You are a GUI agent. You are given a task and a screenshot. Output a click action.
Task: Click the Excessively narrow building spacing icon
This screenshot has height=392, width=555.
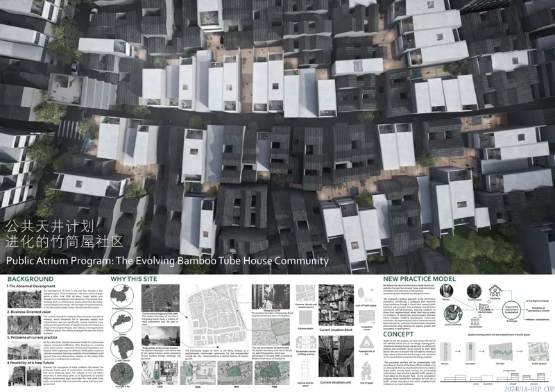[306, 343]
